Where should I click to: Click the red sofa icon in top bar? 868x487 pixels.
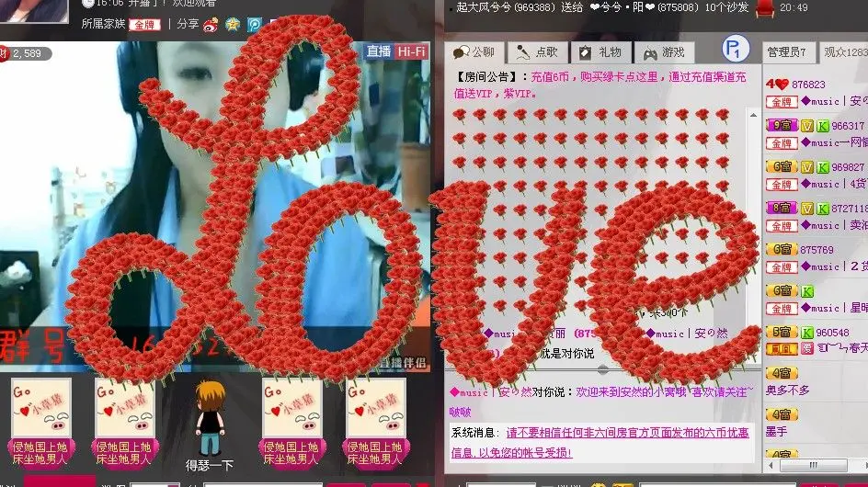point(764,7)
